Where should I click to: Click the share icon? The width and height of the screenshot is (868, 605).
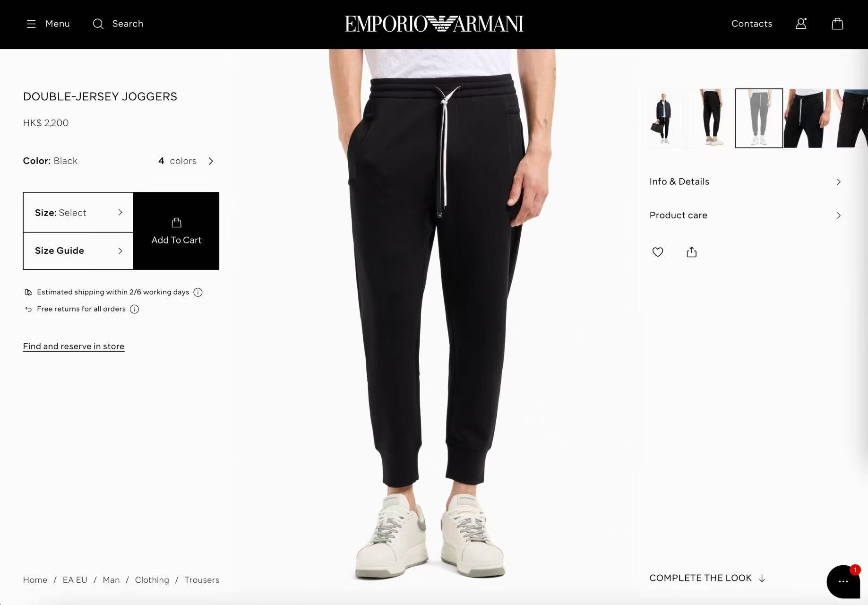pyautogui.click(x=691, y=252)
